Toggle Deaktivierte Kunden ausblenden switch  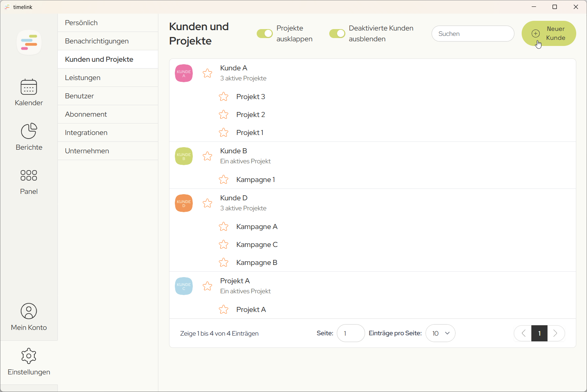pyautogui.click(x=337, y=33)
